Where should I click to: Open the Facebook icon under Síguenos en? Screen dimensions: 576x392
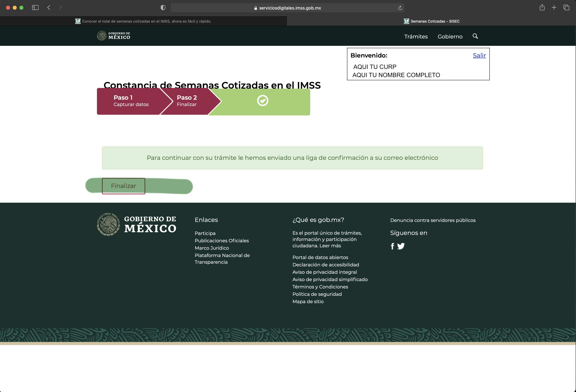click(x=392, y=246)
